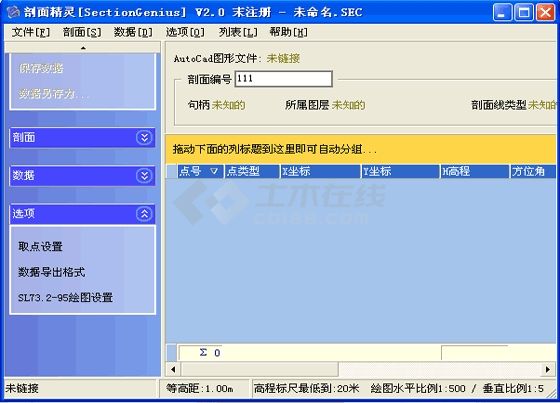Minimize the SectionGenius window
Image resolution: width=560 pixels, height=403 pixels.
(x=502, y=13)
